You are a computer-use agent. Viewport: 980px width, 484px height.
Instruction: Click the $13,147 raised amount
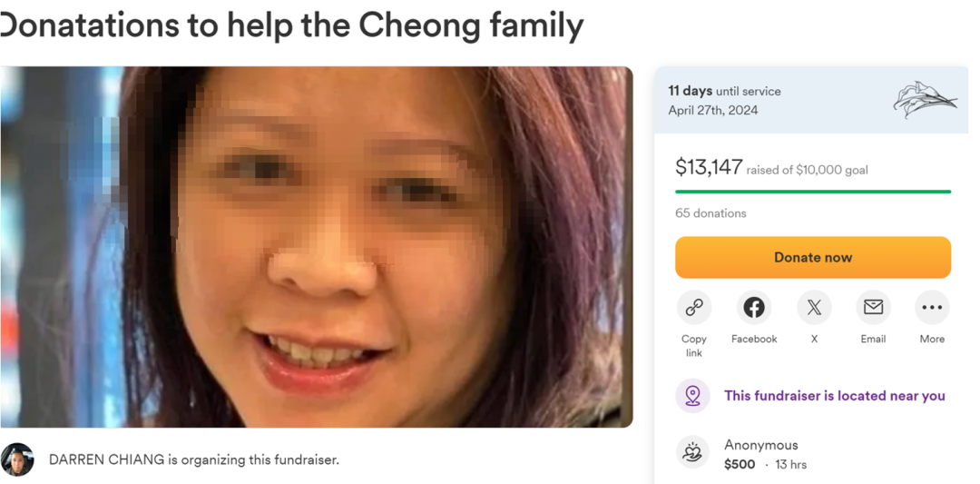pyautogui.click(x=709, y=167)
